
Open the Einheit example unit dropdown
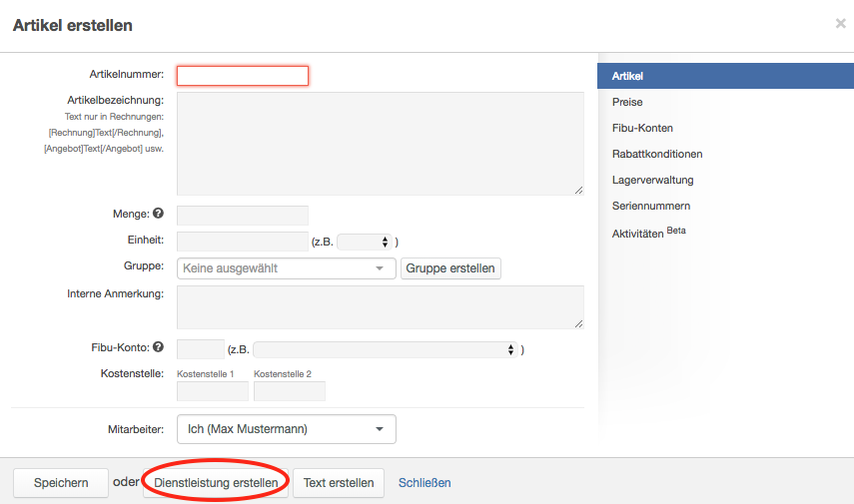coord(365,242)
